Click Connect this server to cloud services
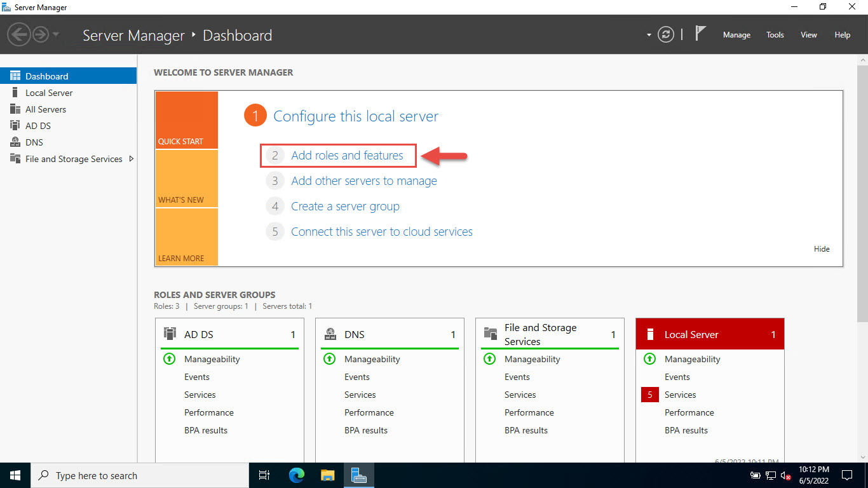The height and width of the screenshot is (488, 868). pyautogui.click(x=382, y=232)
